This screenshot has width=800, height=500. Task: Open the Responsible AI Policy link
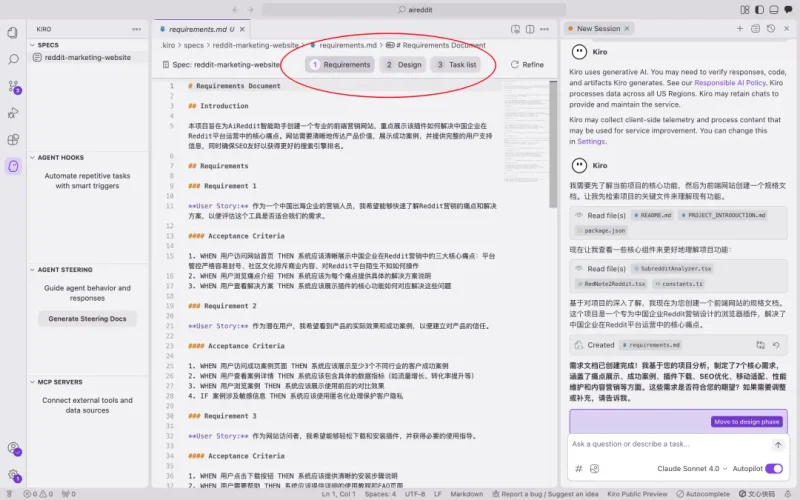(x=730, y=83)
